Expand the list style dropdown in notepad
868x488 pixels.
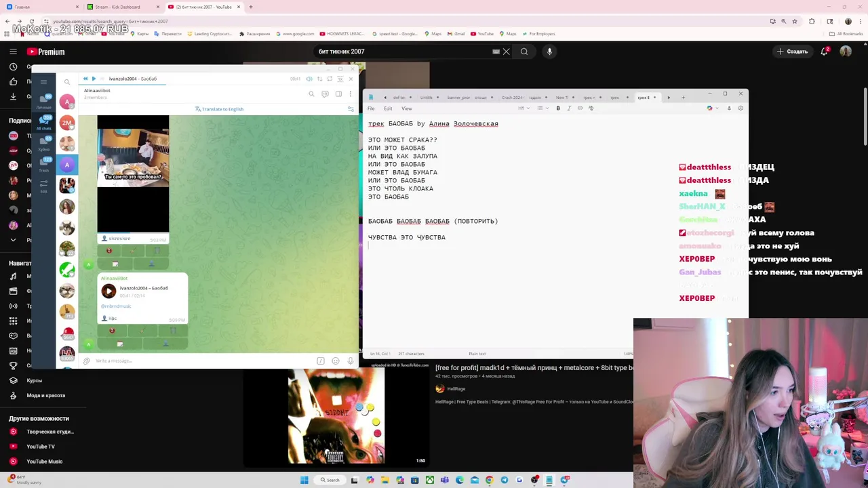[x=542, y=108]
